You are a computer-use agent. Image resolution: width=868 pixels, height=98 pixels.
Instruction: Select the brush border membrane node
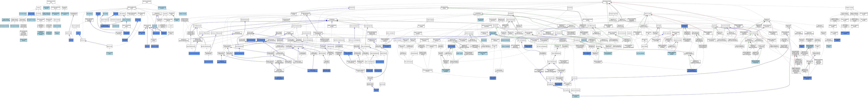(125, 40)
